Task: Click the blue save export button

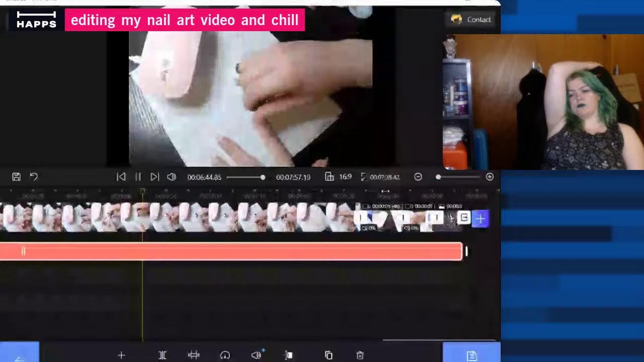Action: pos(471,352)
